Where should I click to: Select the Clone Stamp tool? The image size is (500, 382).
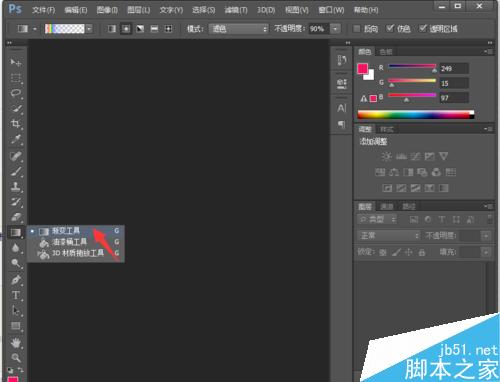(x=15, y=186)
